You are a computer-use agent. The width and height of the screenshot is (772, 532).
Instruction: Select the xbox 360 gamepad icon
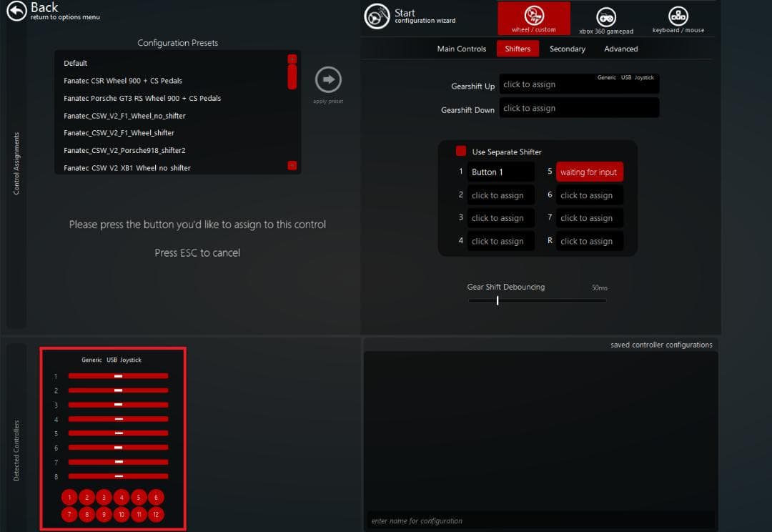tap(606, 17)
